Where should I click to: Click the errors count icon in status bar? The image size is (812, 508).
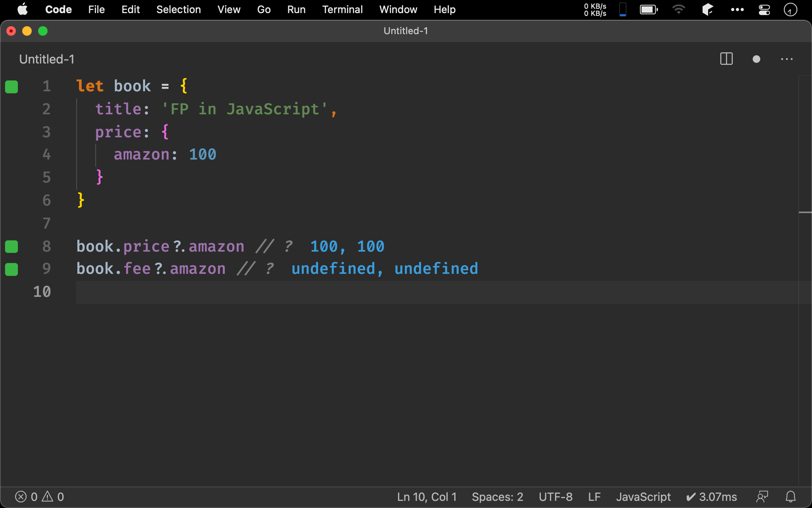(x=21, y=496)
